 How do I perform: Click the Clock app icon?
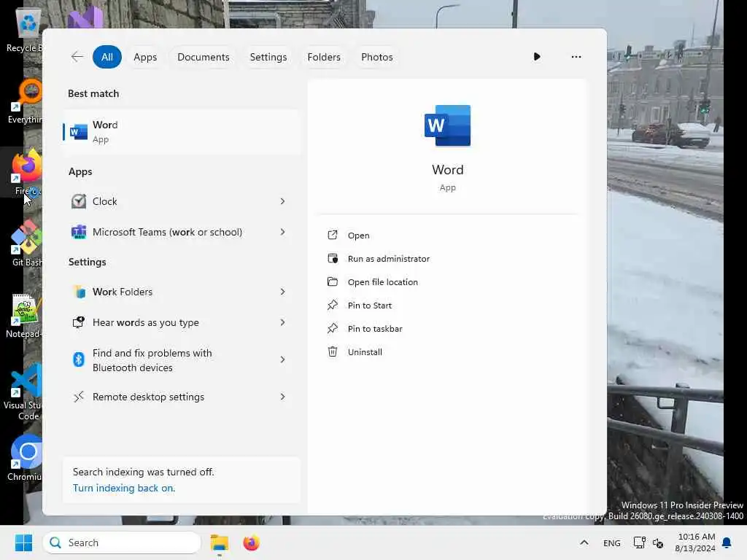[x=79, y=201]
